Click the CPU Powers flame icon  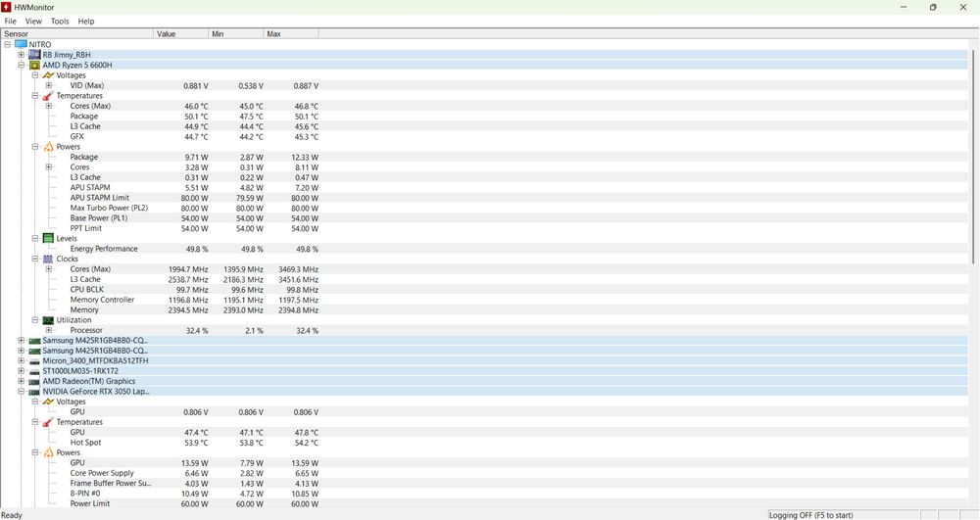(48, 147)
